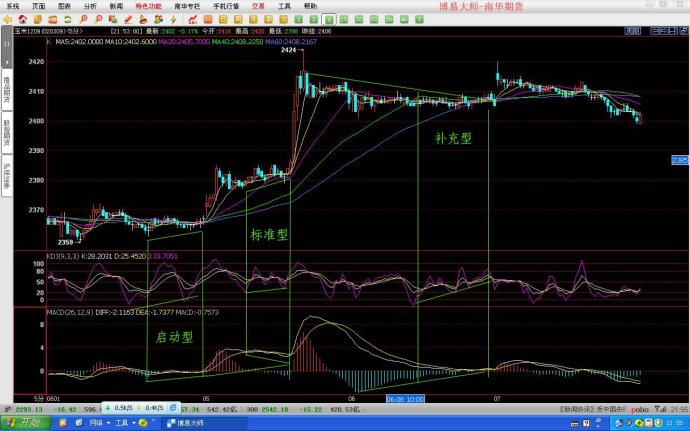Expand the 工具 dropdown in taskbar
The image size is (690, 431).
[x=124, y=423]
